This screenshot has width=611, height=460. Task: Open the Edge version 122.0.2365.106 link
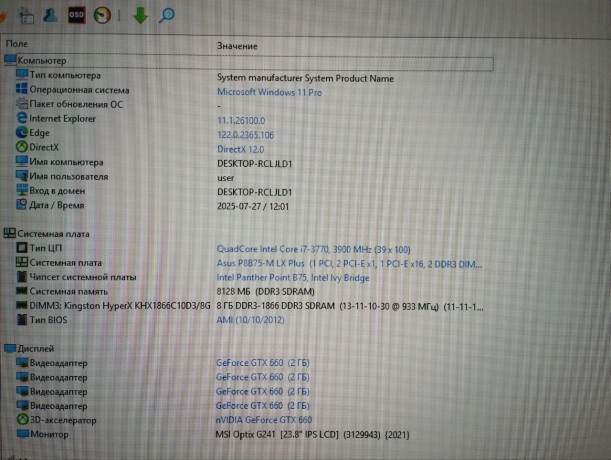tap(245, 135)
